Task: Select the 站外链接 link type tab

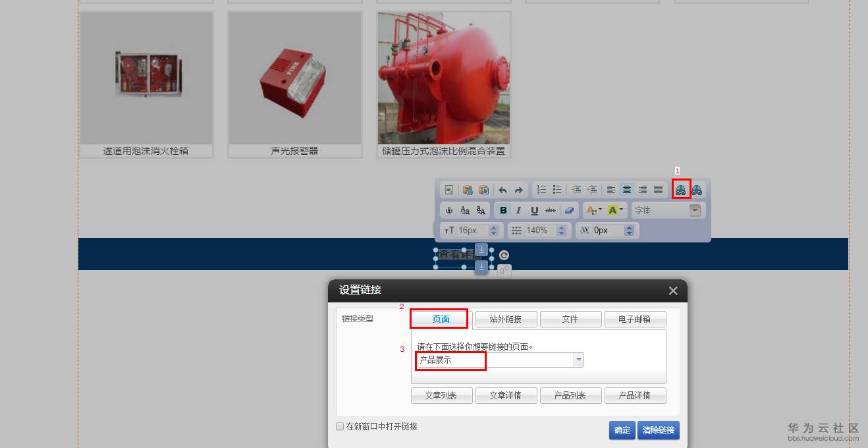Action: [506, 319]
